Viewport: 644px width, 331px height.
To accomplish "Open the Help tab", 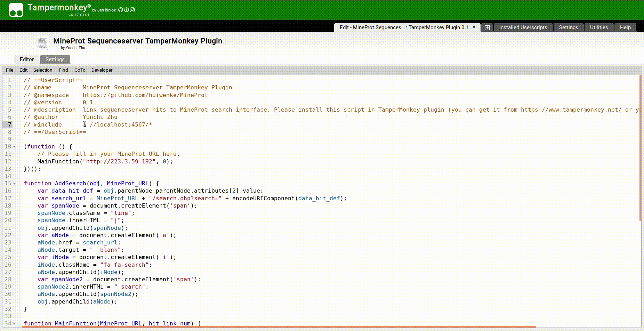I will pos(625,27).
